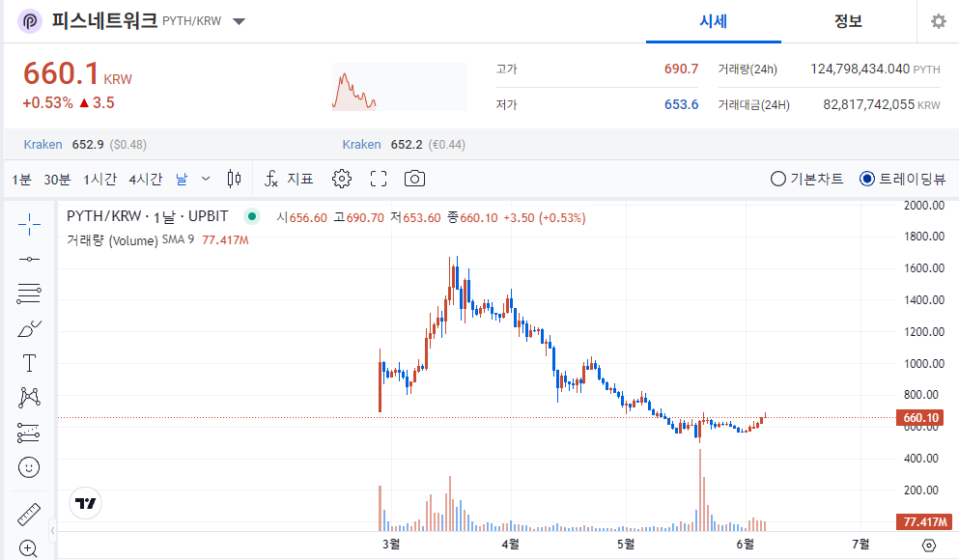Set interval to 30분
This screenshot has height=560, width=959.
pos(57,180)
